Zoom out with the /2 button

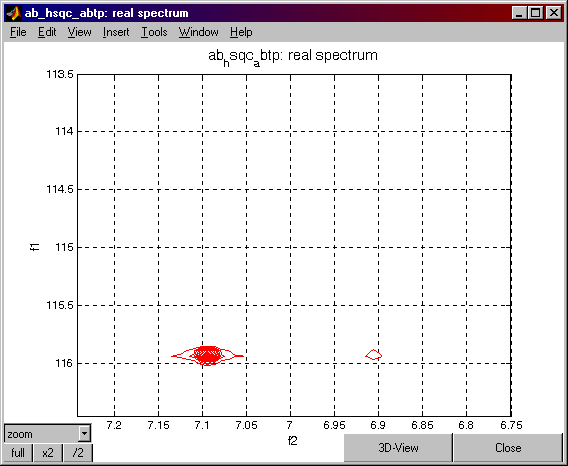click(78, 453)
